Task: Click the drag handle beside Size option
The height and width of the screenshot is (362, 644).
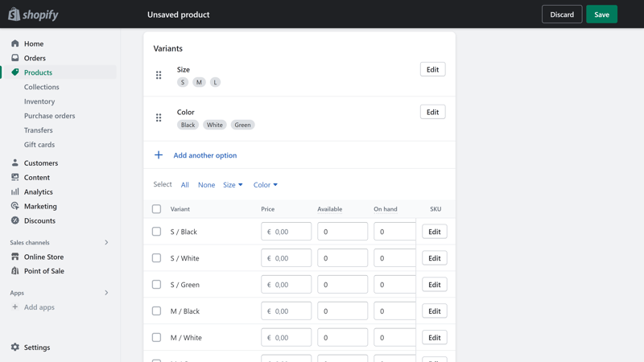Action: (x=159, y=75)
